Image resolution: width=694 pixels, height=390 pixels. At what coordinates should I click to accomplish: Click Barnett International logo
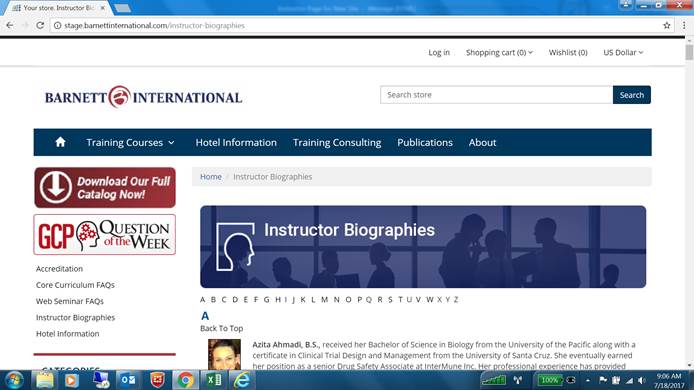click(143, 97)
